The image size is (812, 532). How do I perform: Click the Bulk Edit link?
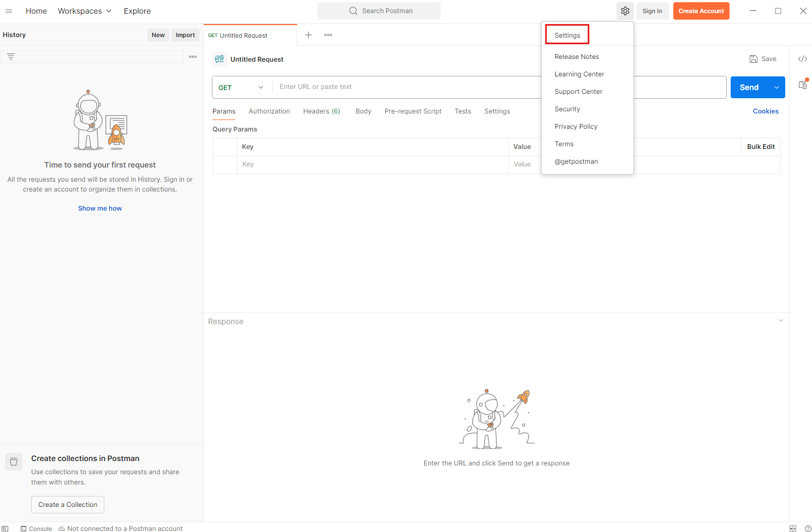tap(761, 147)
